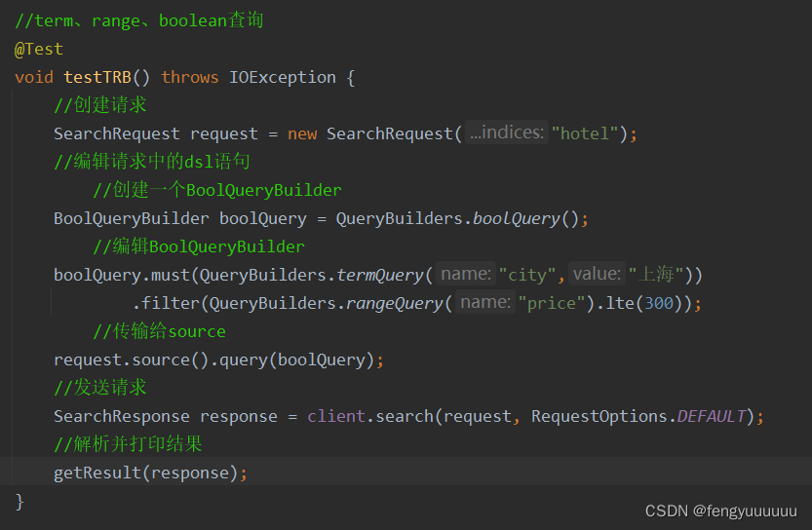Click the boolQuery.must call
This screenshot has width=812, height=530.
pyautogui.click(x=122, y=275)
